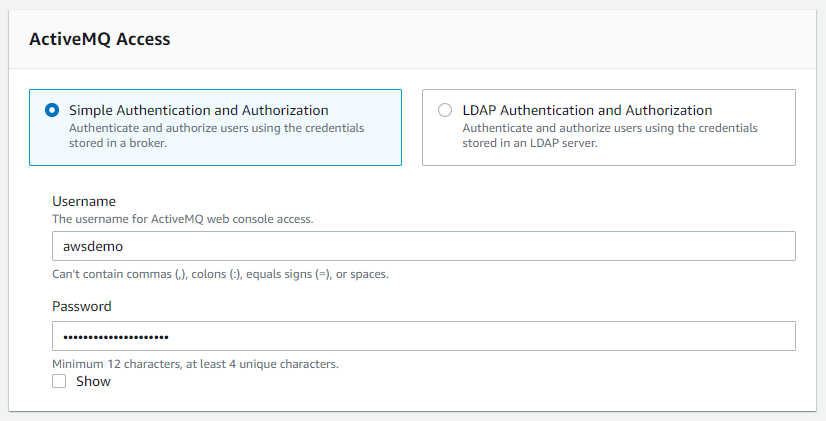Click the "Simple Authentication and Authorization" title text
This screenshot has width=826, height=421.
(198, 110)
